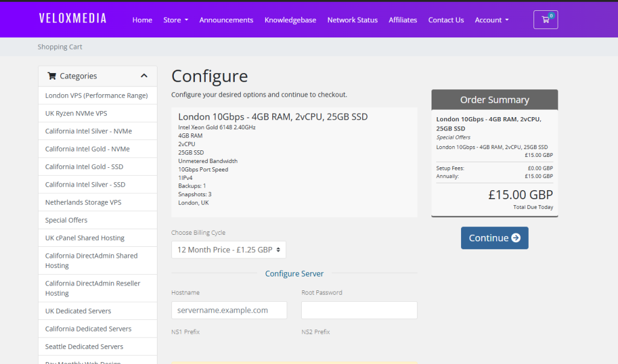Image resolution: width=618 pixels, height=364 pixels.
Task: Go to Contact Us
Action: 446,20
